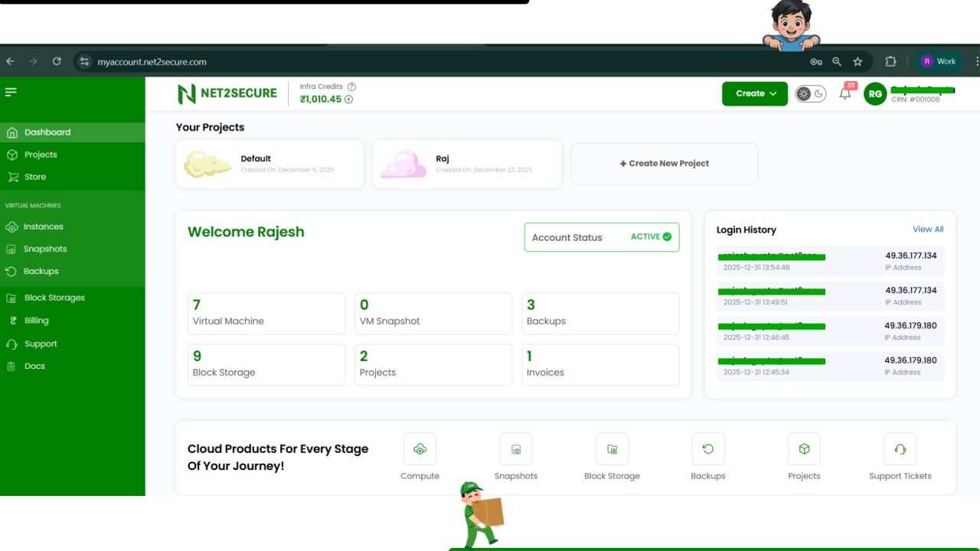Open the notifications bell icon
The image size is (980, 551).
845,93
